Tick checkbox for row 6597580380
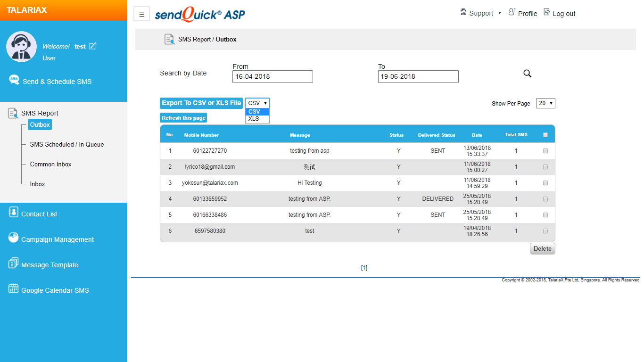The width and height of the screenshot is (644, 362). point(545,231)
